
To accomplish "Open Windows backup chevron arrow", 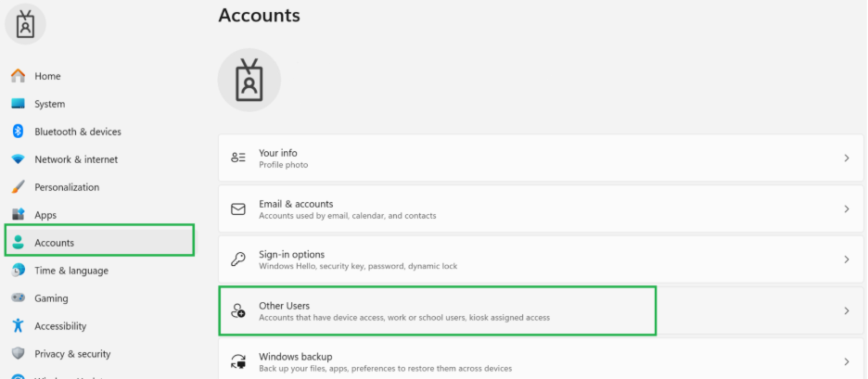I will click(x=847, y=361).
